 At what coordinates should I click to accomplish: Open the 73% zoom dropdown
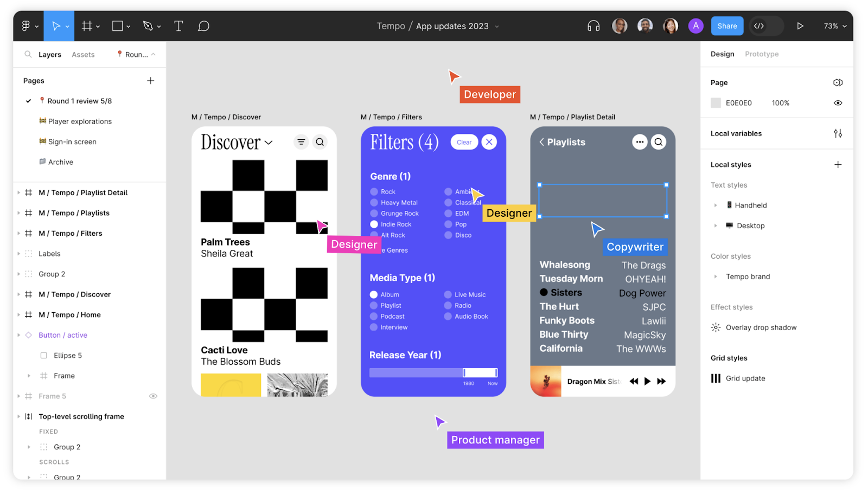point(833,25)
